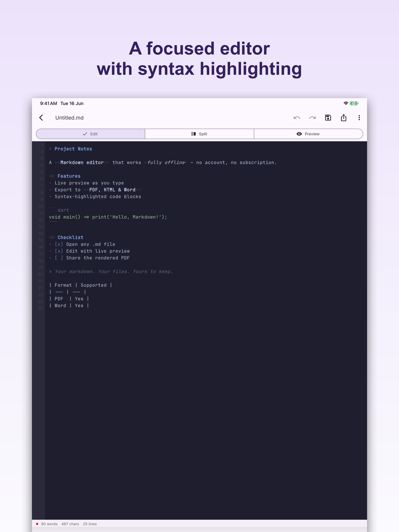Go back using the chevron arrow

point(41,118)
